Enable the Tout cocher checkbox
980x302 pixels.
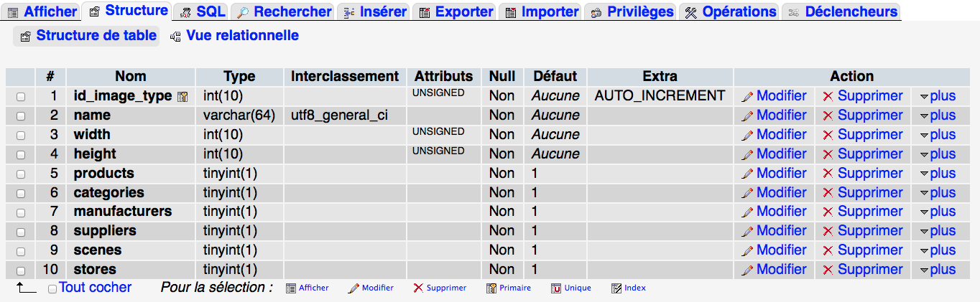[52, 288]
